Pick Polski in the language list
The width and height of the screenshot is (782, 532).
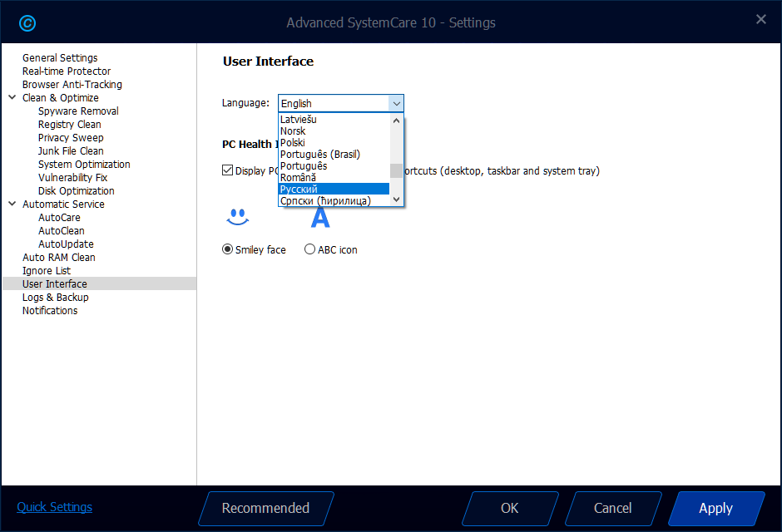293,143
